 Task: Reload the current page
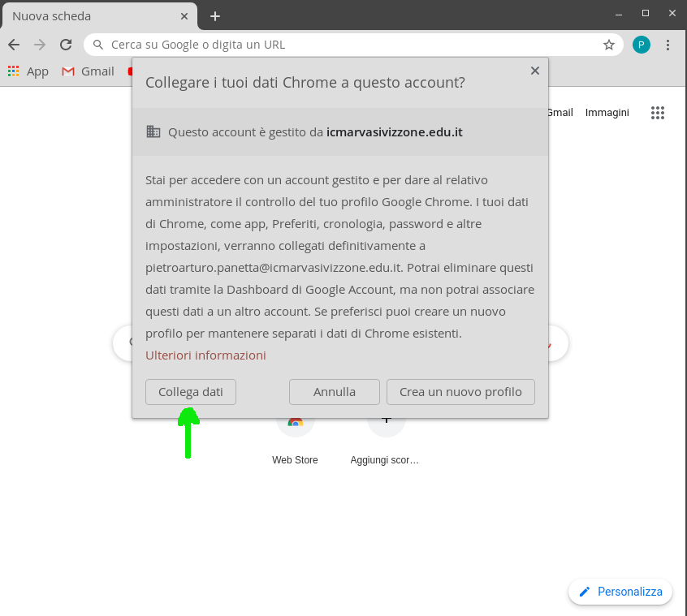(x=66, y=45)
